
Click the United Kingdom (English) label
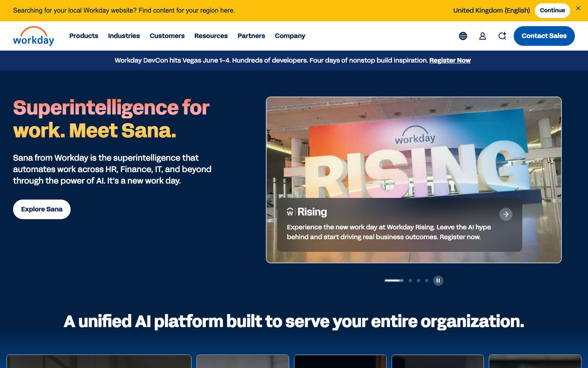coord(492,11)
